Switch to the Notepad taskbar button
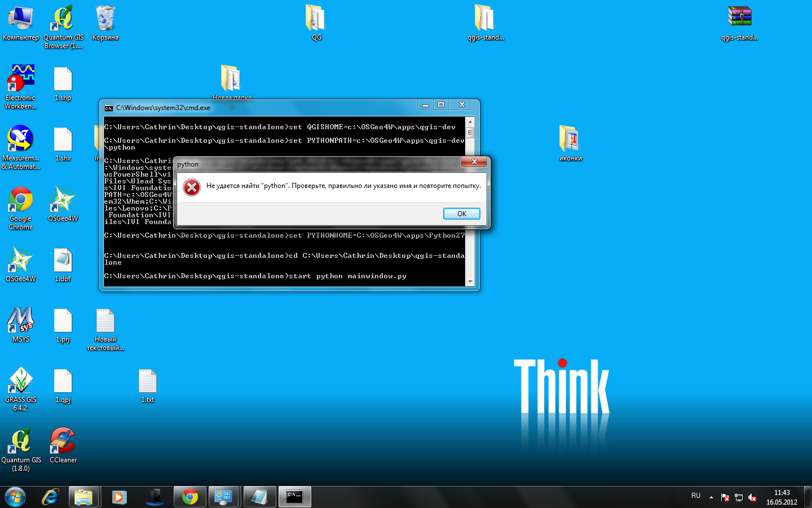This screenshot has height=508, width=812. coord(259,497)
